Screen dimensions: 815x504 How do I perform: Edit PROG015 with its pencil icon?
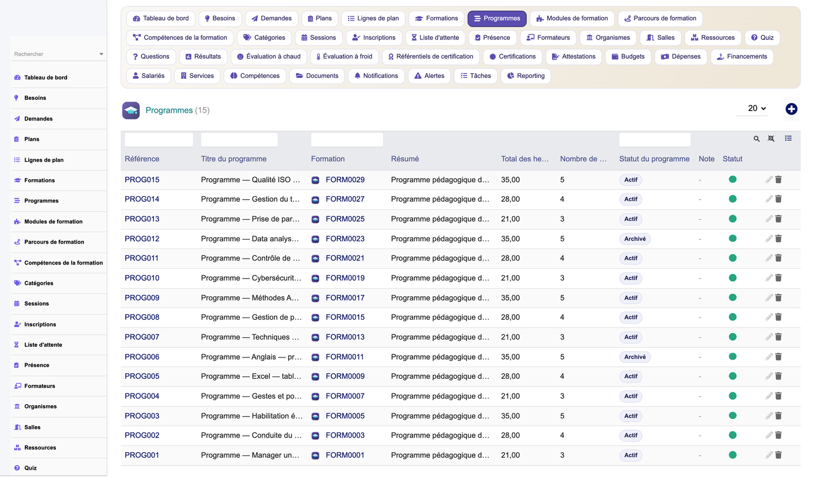[769, 180]
